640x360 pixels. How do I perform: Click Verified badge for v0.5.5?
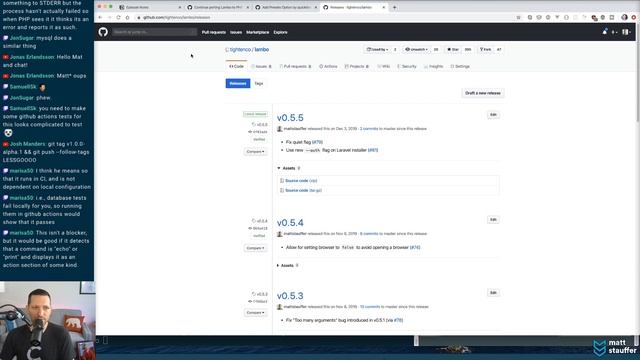[x=259, y=139]
